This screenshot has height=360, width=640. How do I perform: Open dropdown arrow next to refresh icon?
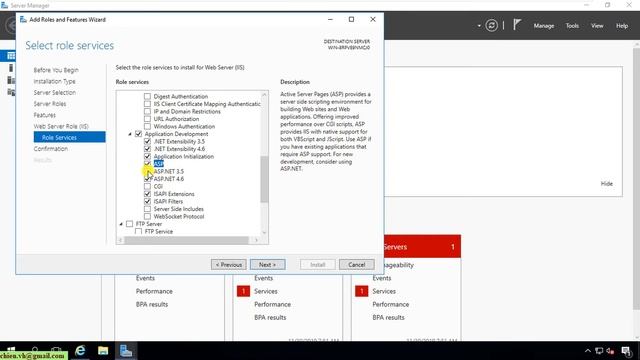tap(479, 26)
